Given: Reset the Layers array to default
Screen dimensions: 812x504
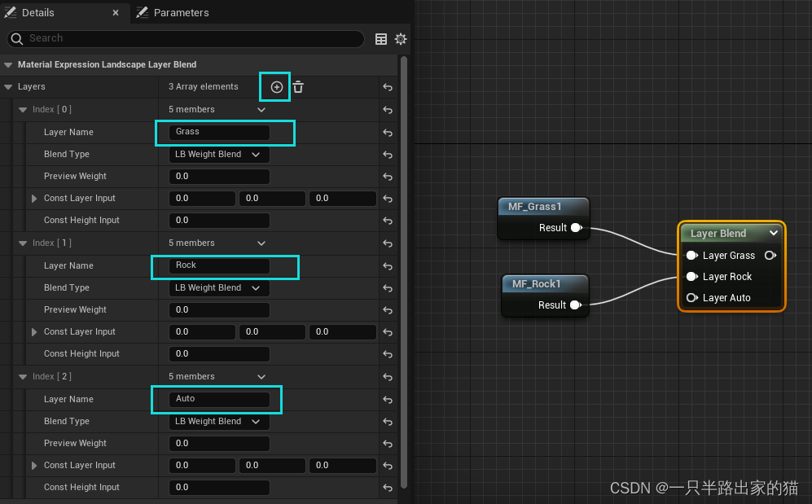Looking at the screenshot, I should [x=388, y=87].
